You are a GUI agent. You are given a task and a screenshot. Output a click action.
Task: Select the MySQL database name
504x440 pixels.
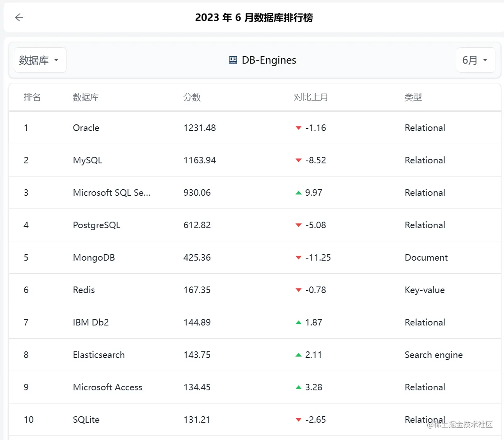click(x=87, y=160)
